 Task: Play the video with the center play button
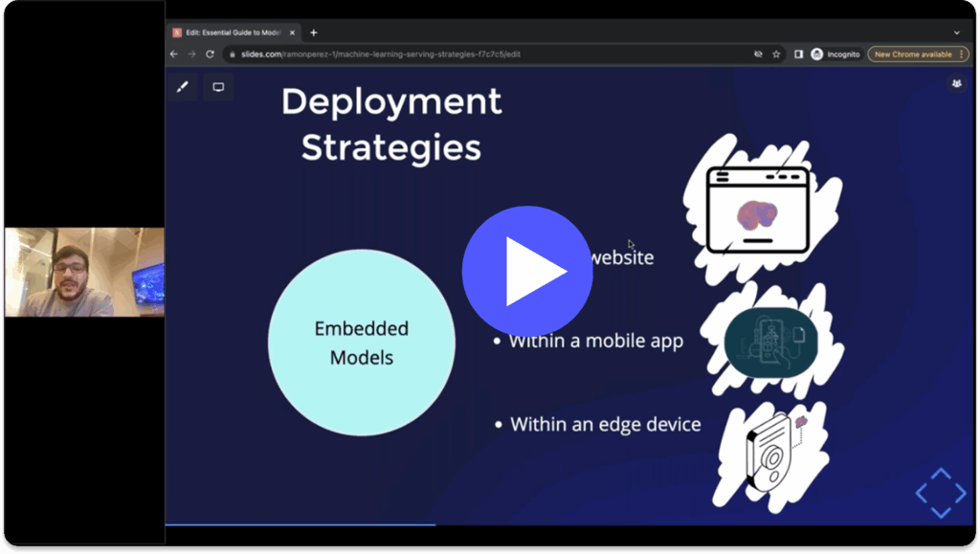click(527, 270)
